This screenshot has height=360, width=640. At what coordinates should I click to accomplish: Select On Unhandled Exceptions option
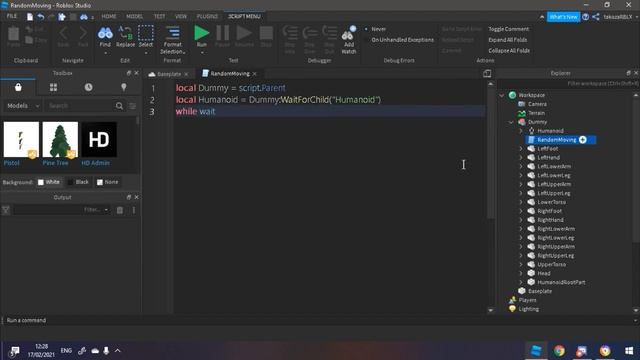click(x=399, y=40)
